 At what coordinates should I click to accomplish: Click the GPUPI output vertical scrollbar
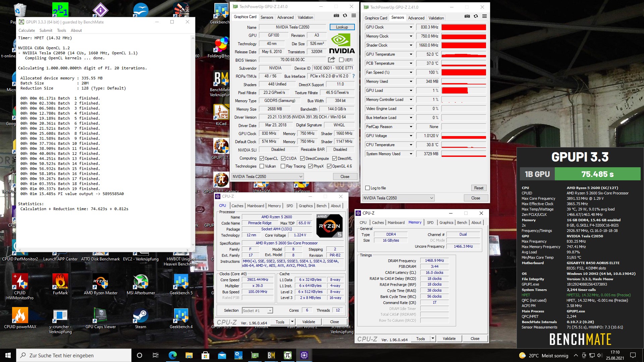coord(193,141)
